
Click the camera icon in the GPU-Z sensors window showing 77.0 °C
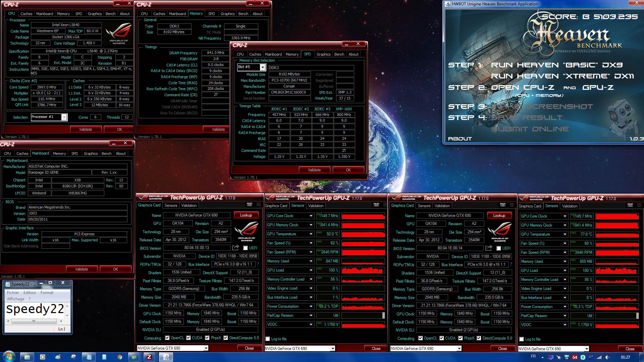click(630, 205)
